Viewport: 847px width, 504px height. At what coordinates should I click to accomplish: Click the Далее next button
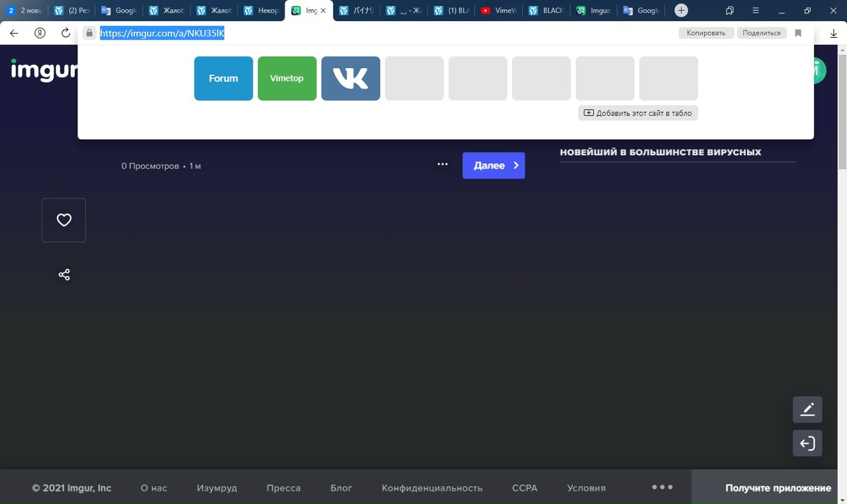click(x=494, y=165)
